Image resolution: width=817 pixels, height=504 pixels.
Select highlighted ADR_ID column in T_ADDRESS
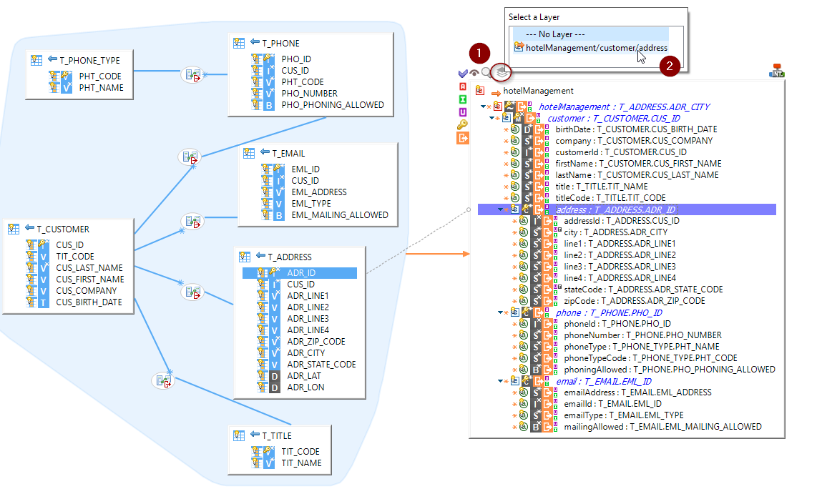click(300, 273)
